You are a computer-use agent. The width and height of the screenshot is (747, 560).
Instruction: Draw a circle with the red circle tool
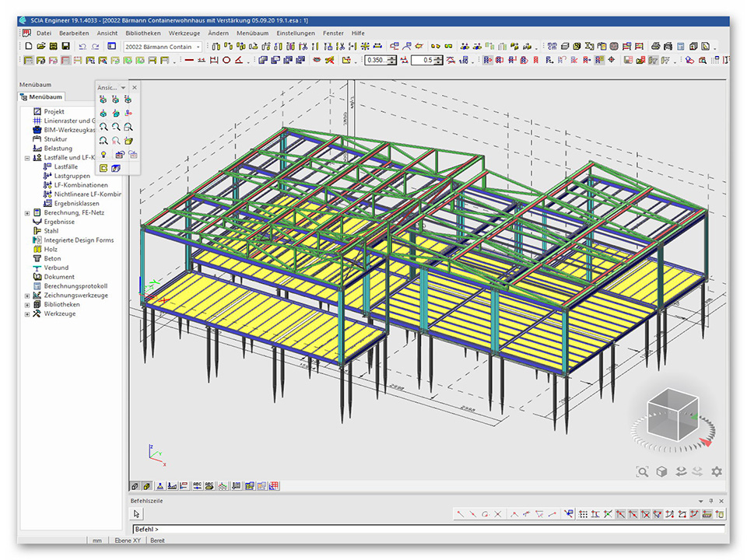click(x=226, y=60)
